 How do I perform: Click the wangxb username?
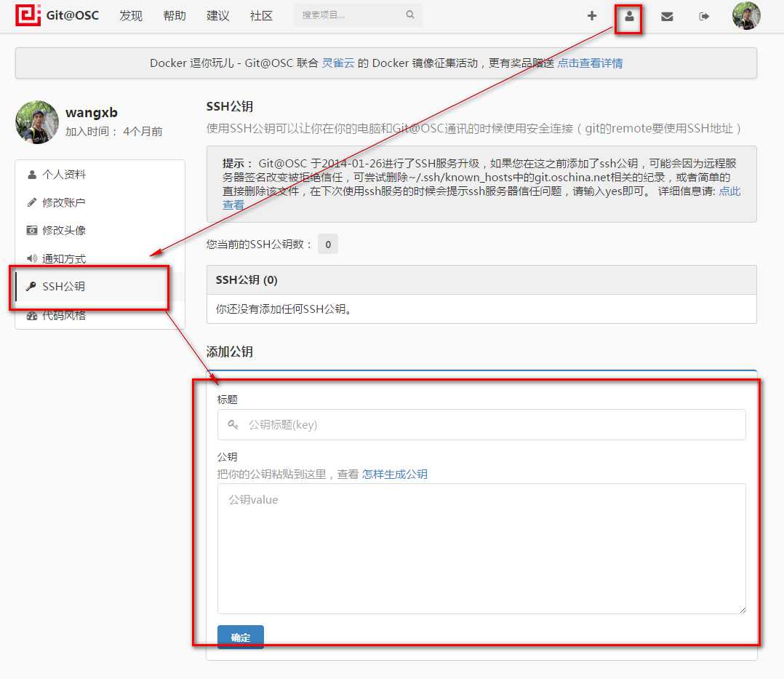coord(92,113)
